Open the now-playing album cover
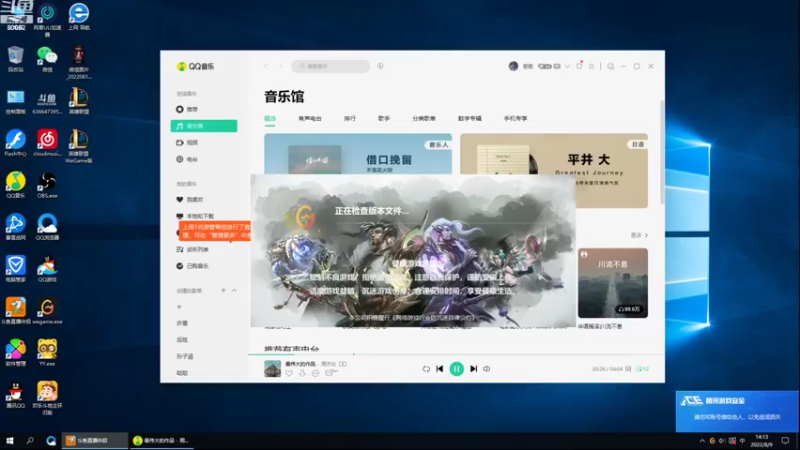800x450 pixels. point(272,368)
